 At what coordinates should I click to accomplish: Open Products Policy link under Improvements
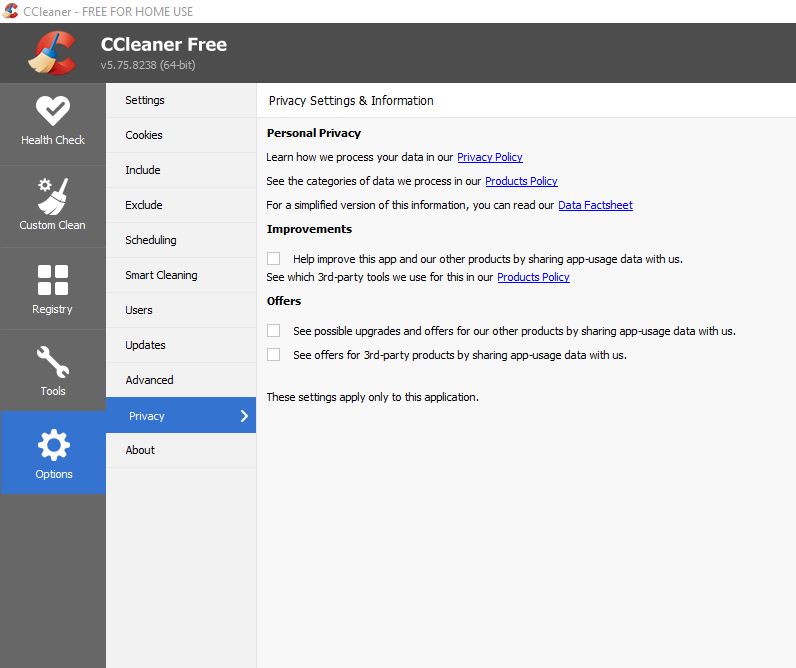click(533, 277)
